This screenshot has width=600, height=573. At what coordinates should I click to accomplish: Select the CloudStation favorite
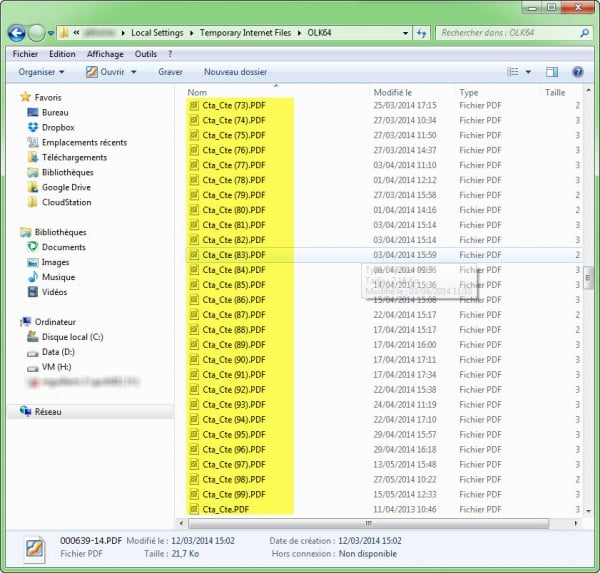pos(66,202)
